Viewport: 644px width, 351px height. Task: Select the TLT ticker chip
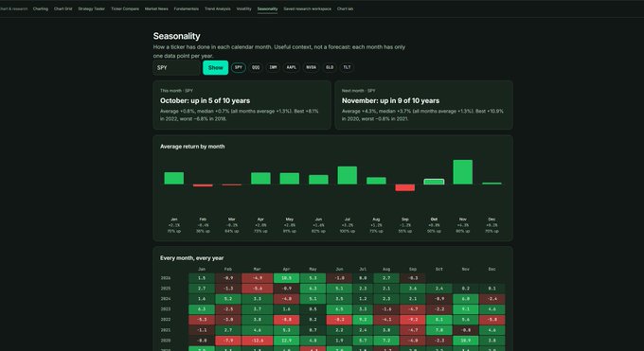tap(347, 67)
